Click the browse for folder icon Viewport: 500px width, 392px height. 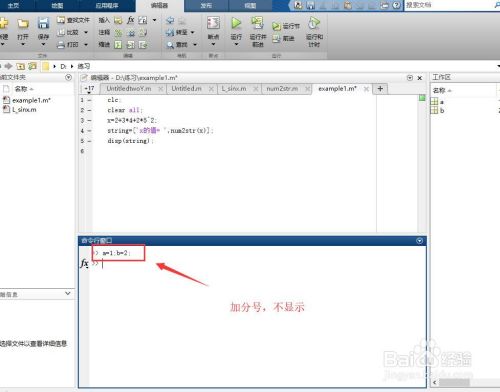33,66
